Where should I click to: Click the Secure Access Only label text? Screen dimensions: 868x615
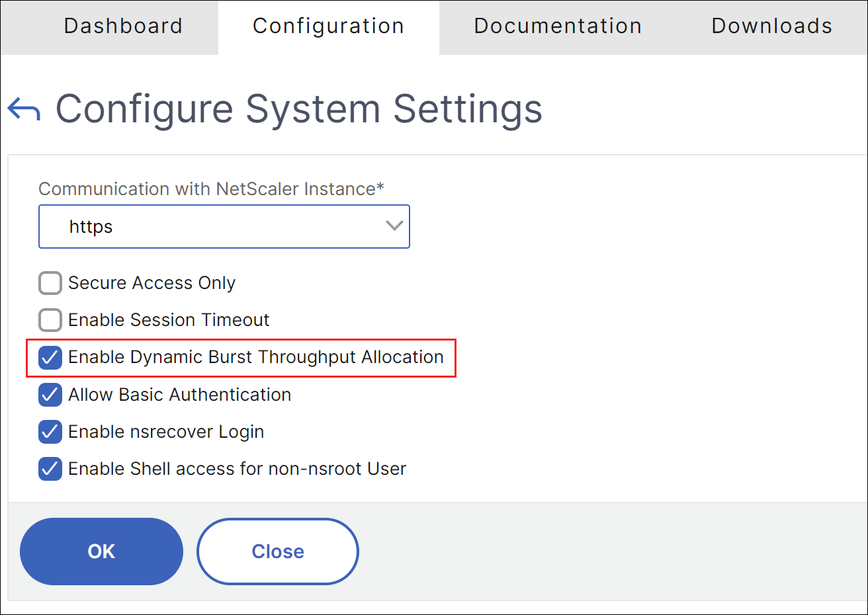(152, 283)
